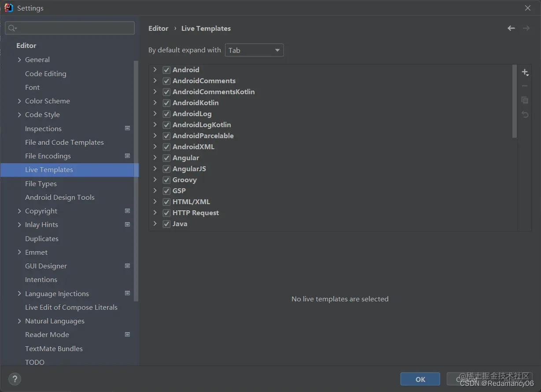The height and width of the screenshot is (392, 541).
Task: Click the search magnifier icon in sidebar
Action: (12, 28)
